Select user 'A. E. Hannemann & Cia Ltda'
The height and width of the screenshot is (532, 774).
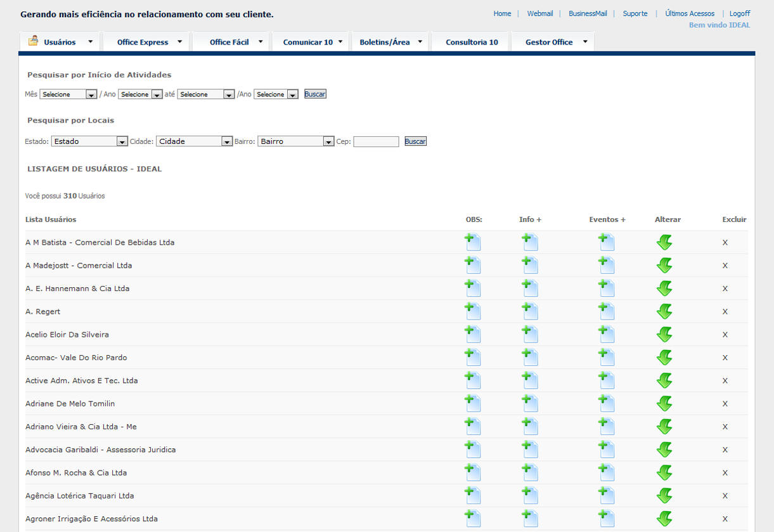(77, 289)
